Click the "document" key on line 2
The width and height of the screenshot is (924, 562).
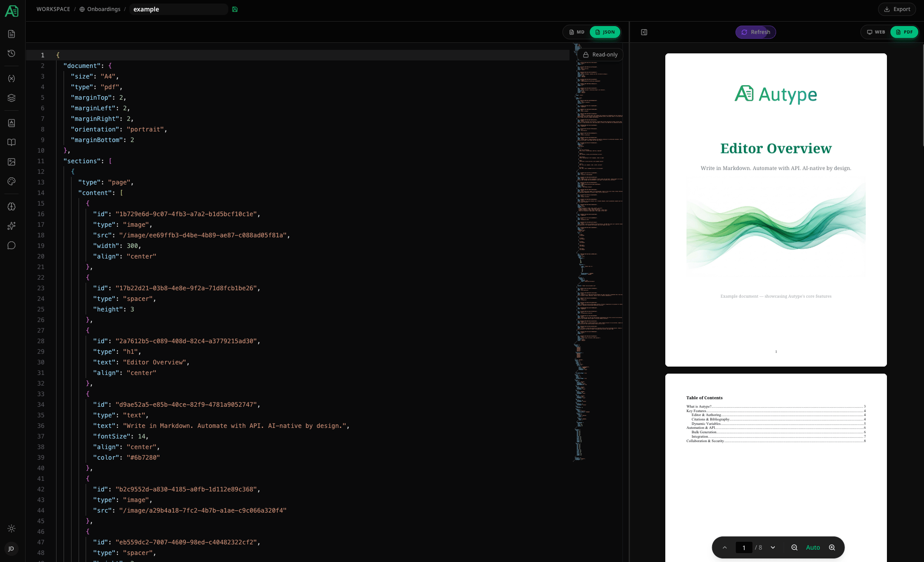[82, 66]
